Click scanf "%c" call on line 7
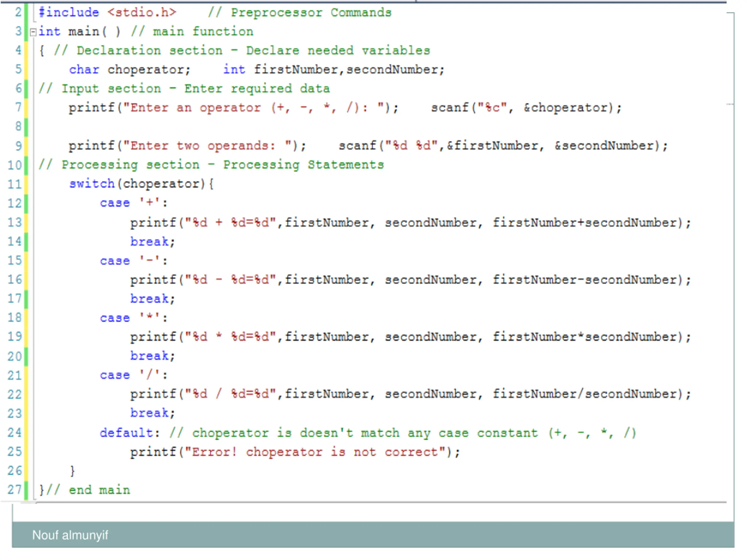The width and height of the screenshot is (747, 560). tap(526, 108)
